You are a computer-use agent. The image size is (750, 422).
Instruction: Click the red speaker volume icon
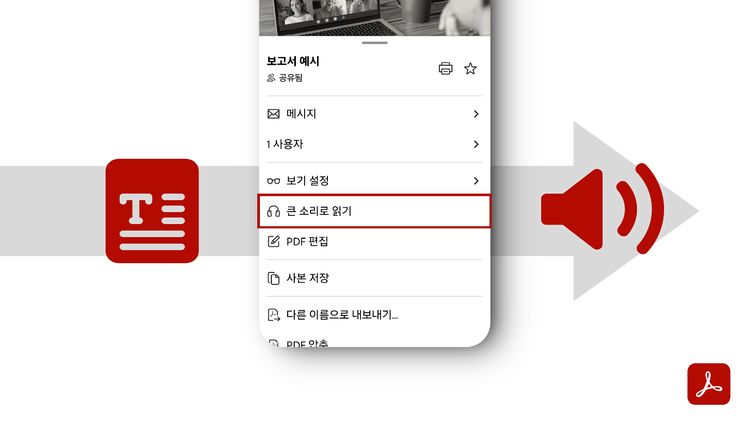click(x=603, y=209)
